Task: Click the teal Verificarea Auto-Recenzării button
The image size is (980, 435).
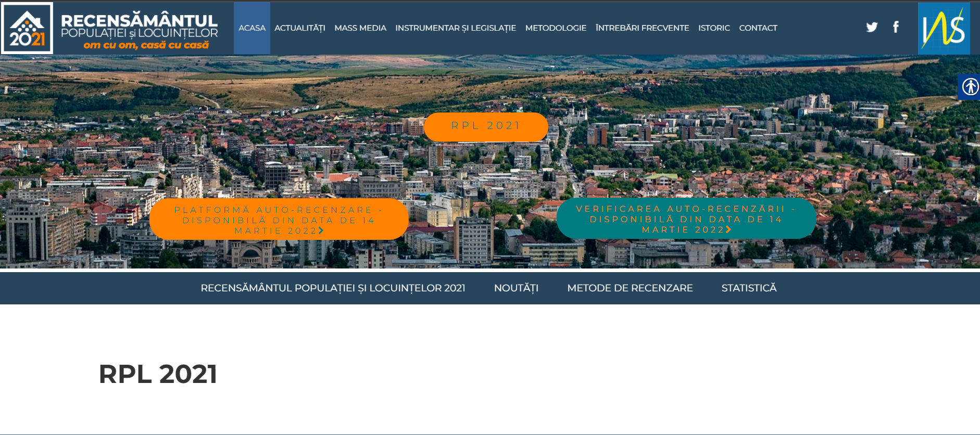Action: pyautogui.click(x=686, y=219)
